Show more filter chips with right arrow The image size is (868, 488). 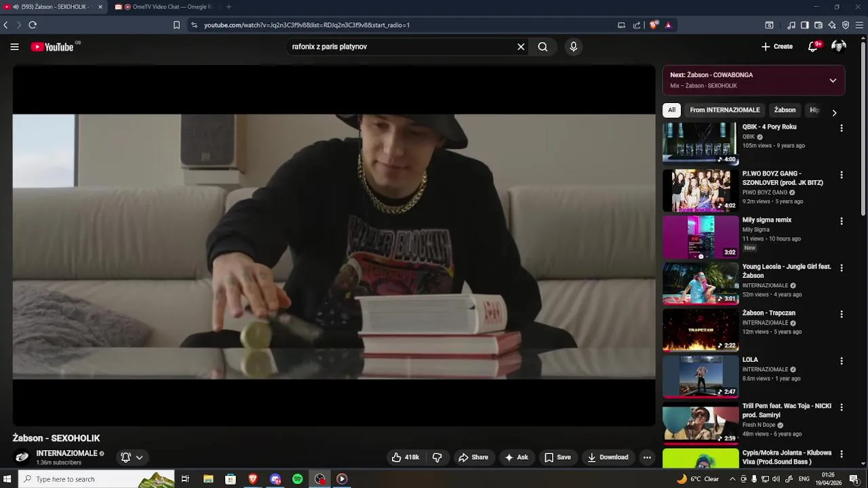[x=834, y=113]
